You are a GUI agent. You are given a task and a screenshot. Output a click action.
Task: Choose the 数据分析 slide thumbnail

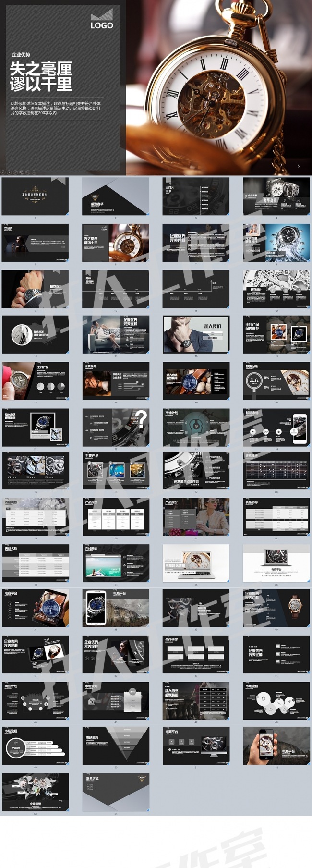point(276,381)
